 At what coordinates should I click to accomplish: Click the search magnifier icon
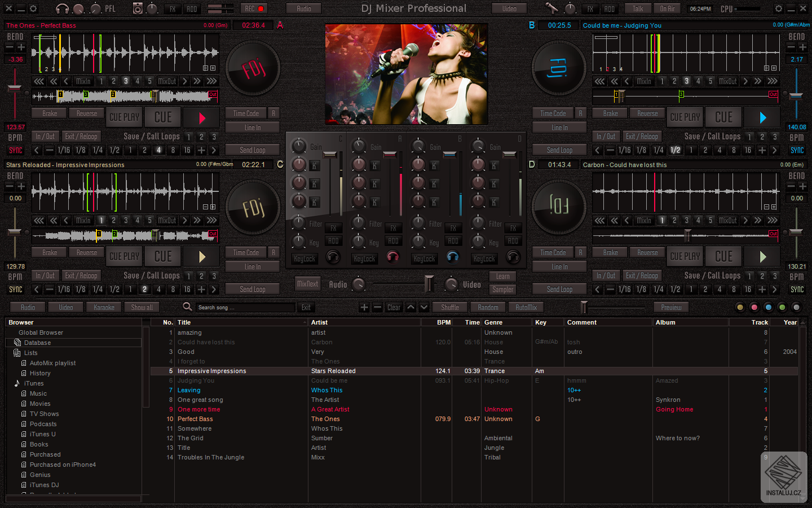(x=187, y=306)
